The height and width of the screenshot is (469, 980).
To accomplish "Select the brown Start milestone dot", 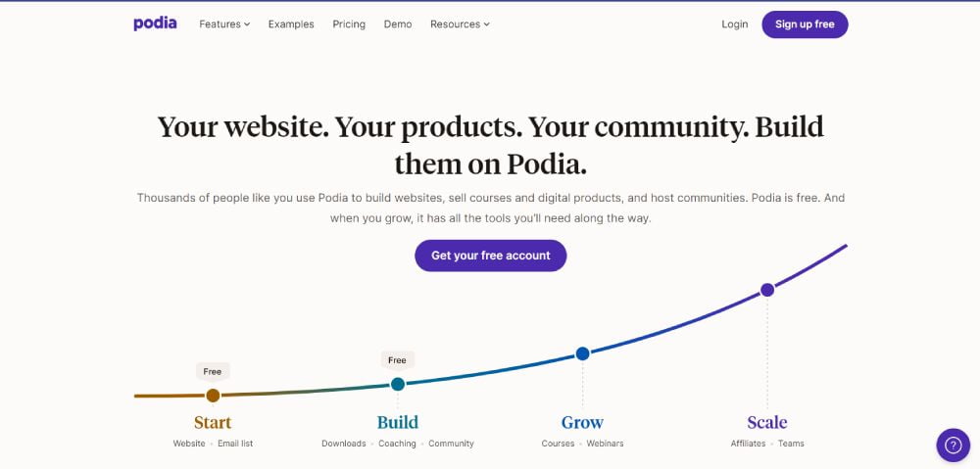I will [213, 396].
